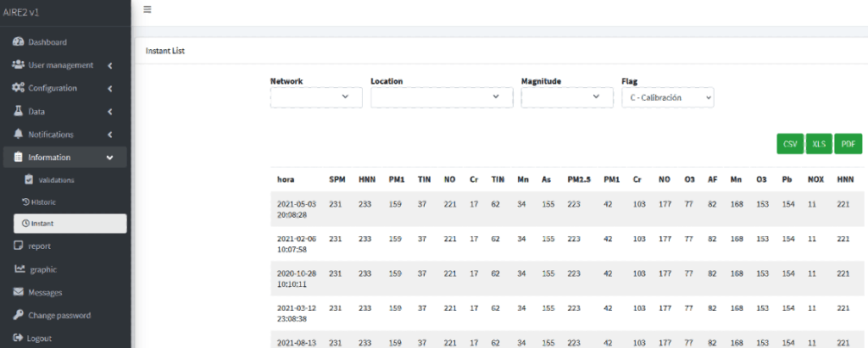868x348 pixels.
Task: Open the Validations submenu item
Action: point(56,180)
